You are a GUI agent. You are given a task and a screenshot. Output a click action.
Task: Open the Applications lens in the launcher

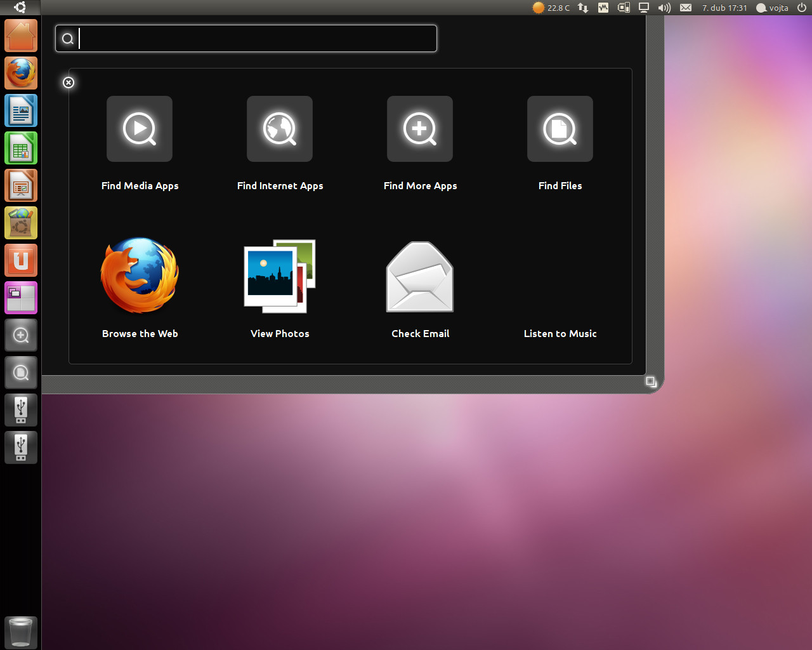(21, 335)
